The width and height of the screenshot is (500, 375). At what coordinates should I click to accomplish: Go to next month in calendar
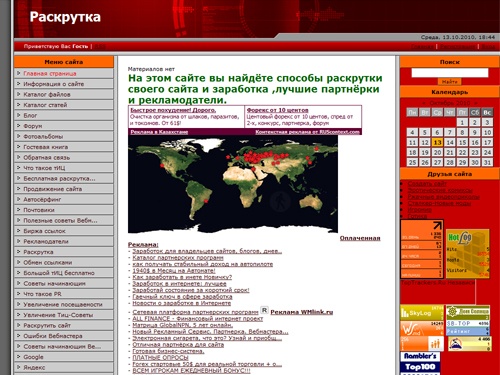pyautogui.click(x=476, y=103)
